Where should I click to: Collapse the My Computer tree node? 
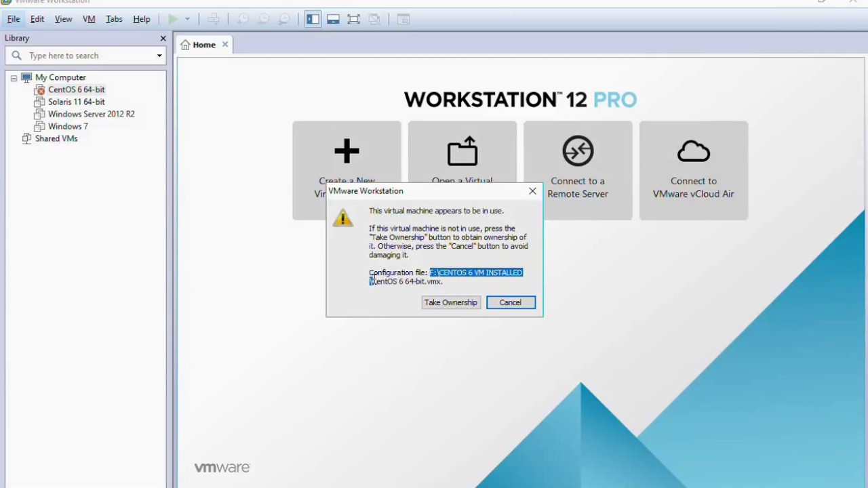(x=14, y=78)
